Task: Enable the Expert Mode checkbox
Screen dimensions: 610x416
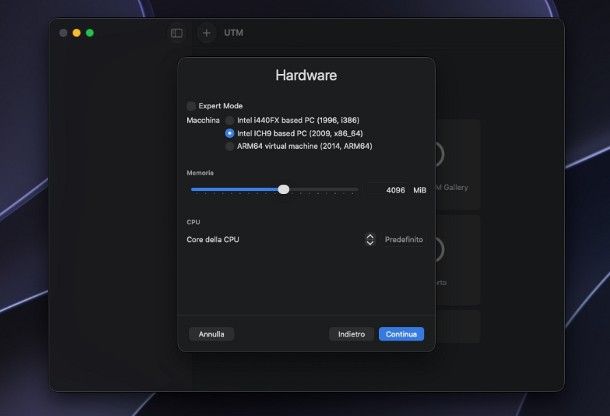Action: click(191, 106)
